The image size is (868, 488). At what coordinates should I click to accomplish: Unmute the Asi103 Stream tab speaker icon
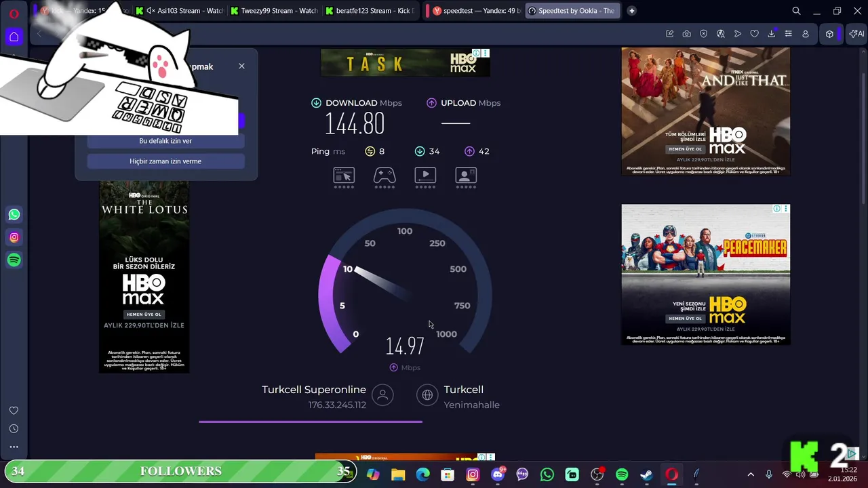pyautogui.click(x=150, y=11)
